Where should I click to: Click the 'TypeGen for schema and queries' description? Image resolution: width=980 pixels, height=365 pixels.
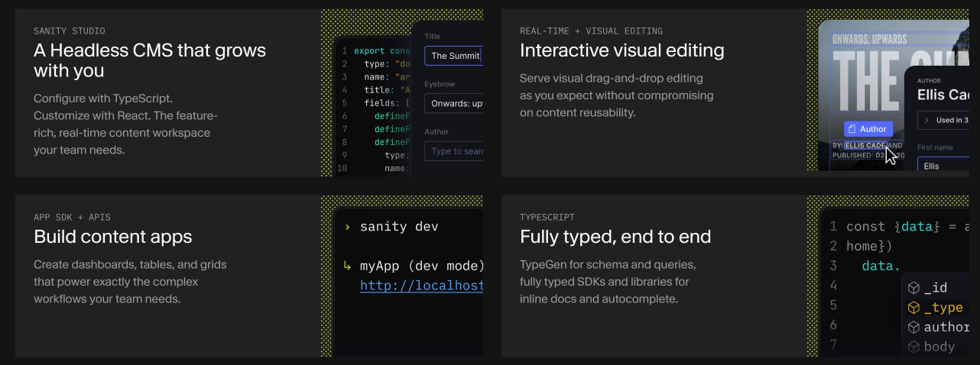click(x=608, y=282)
